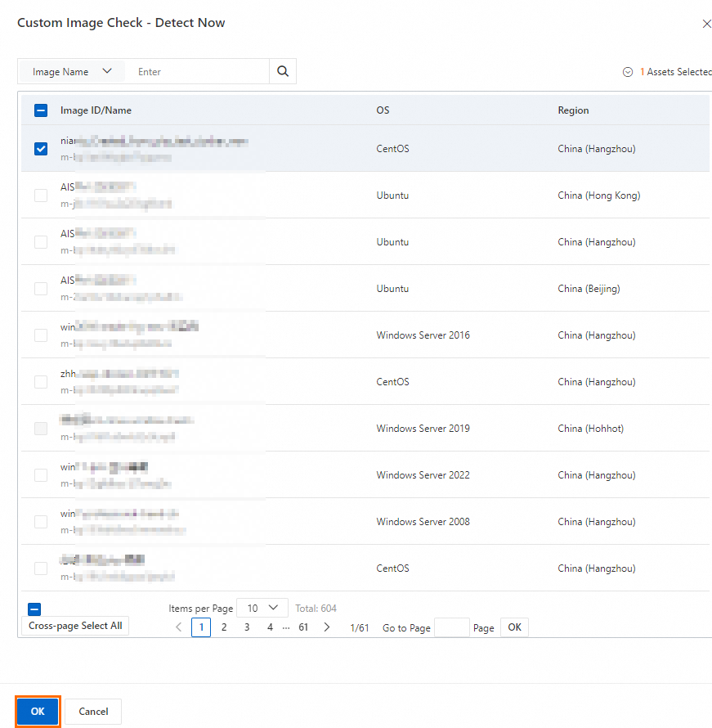The image size is (712, 728).
Task: Check the Windows Server 2008 row checkbox
Action: pyautogui.click(x=41, y=522)
